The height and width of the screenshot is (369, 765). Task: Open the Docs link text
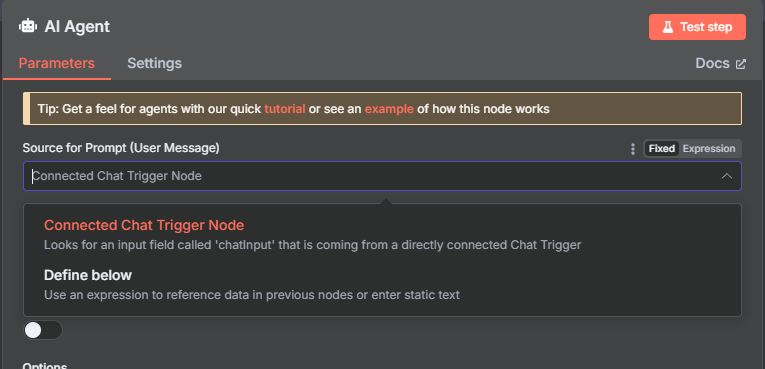[712, 63]
